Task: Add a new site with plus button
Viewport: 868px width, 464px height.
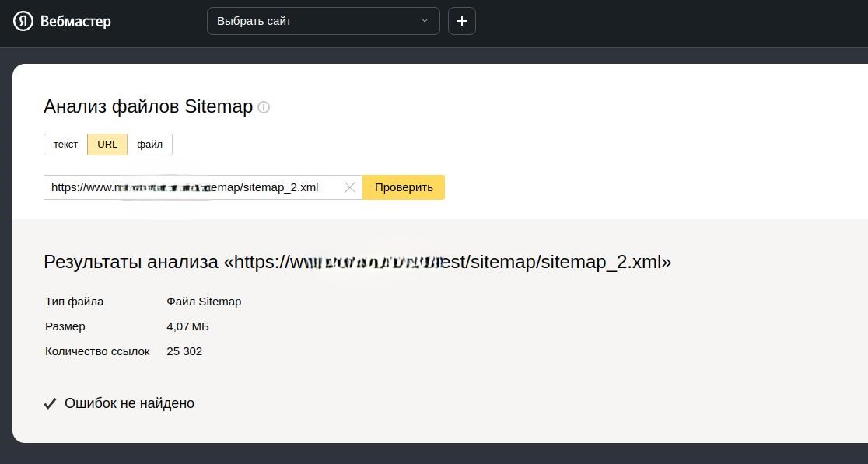Action: click(x=462, y=21)
